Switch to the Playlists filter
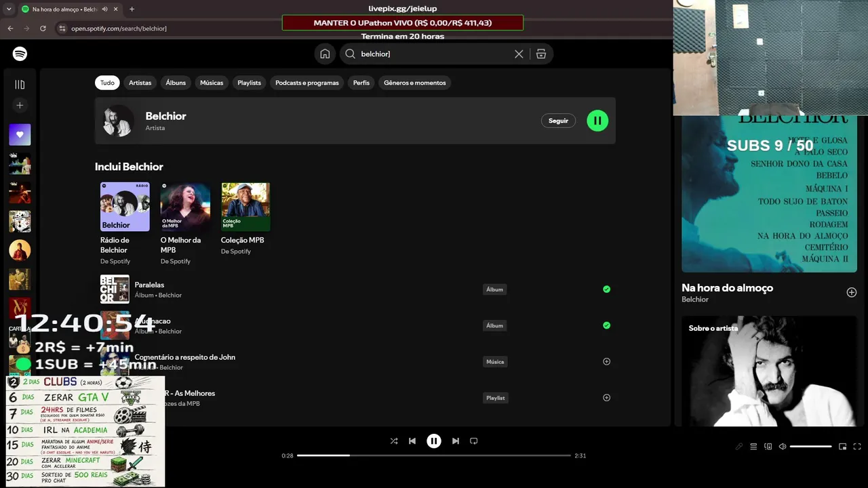The height and width of the screenshot is (488, 868). (250, 83)
